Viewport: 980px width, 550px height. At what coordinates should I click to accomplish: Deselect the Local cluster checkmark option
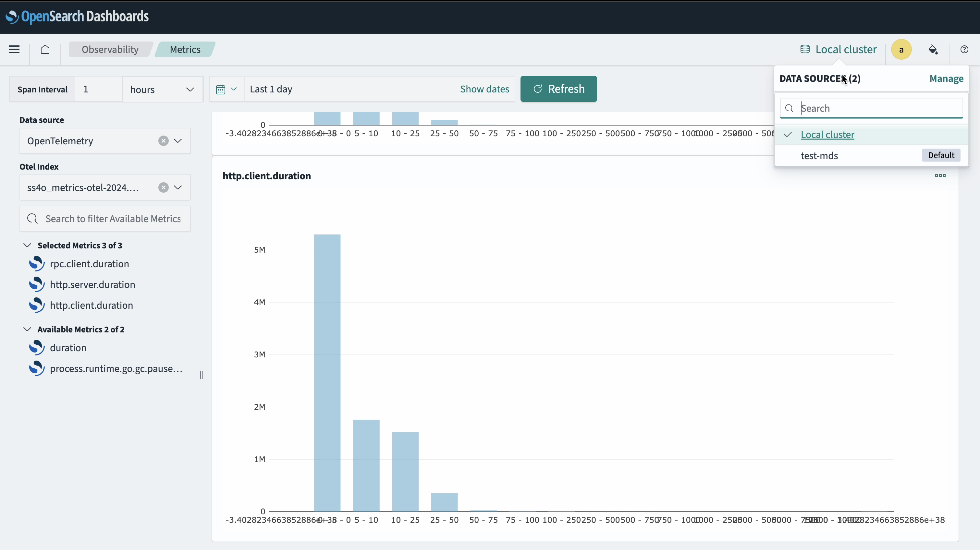tap(788, 135)
